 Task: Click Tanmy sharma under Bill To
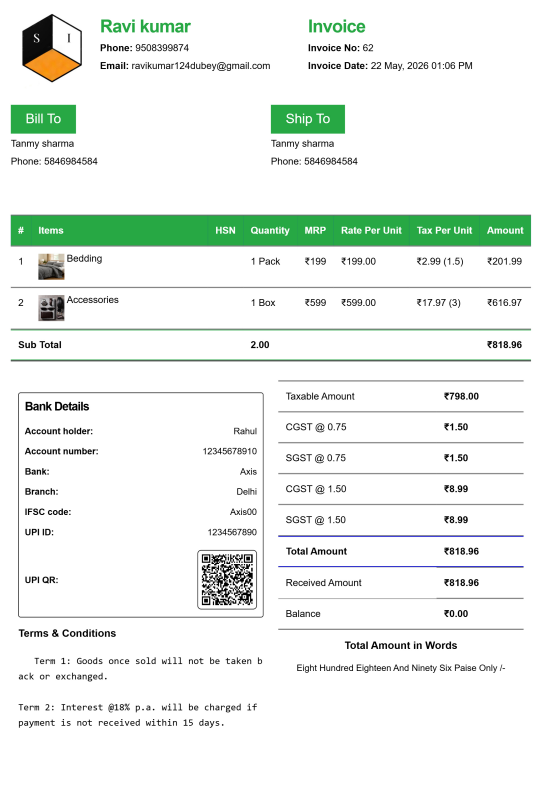(x=42, y=144)
